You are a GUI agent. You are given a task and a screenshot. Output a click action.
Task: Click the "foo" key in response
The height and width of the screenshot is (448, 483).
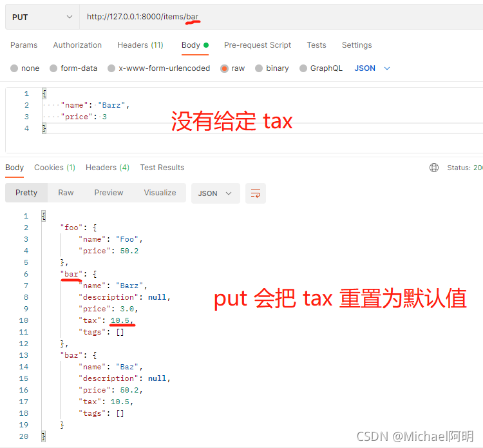71,228
